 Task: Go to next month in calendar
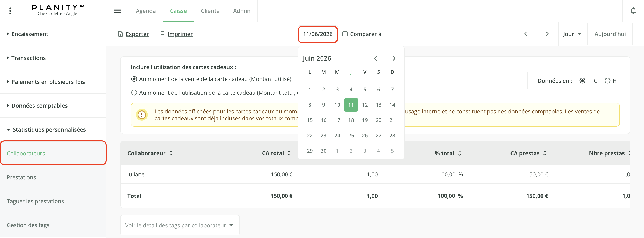click(x=394, y=58)
